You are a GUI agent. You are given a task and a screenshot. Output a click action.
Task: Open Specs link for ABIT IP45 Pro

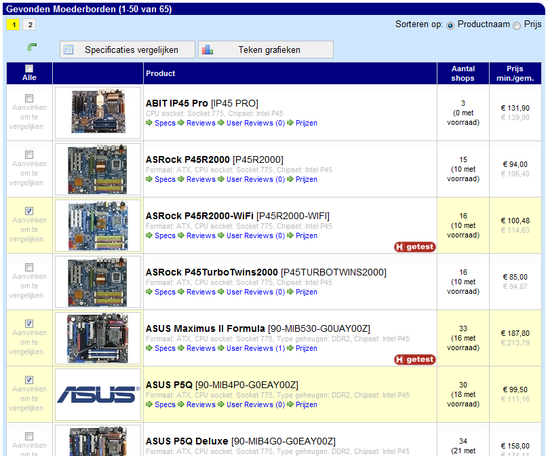point(165,123)
